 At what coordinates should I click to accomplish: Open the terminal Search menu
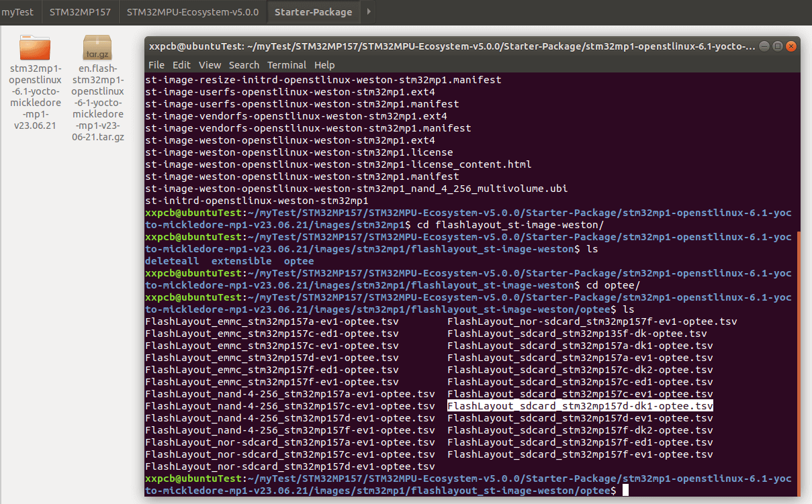(x=244, y=65)
